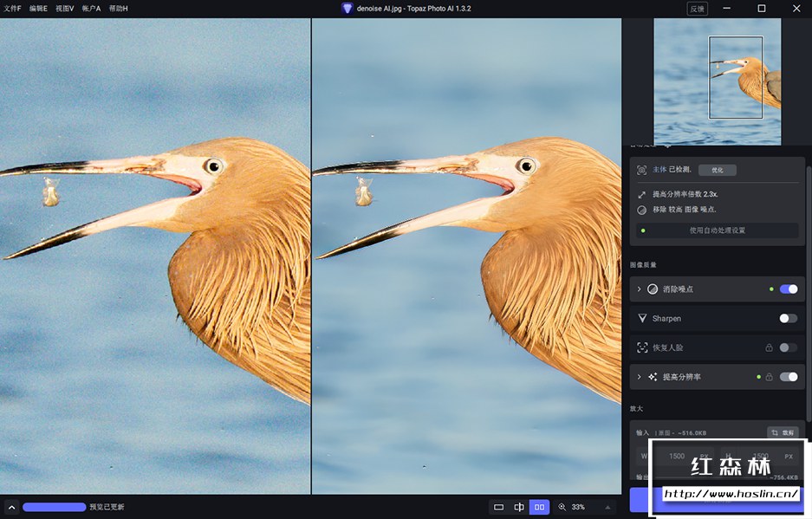Click the Remove Noise (消除噪点) icon

pos(653,289)
